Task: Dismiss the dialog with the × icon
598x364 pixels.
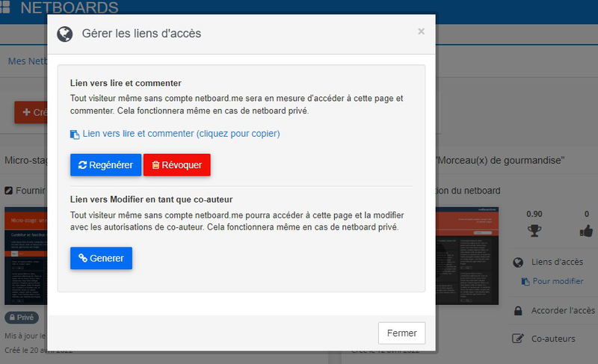Action: point(421,31)
